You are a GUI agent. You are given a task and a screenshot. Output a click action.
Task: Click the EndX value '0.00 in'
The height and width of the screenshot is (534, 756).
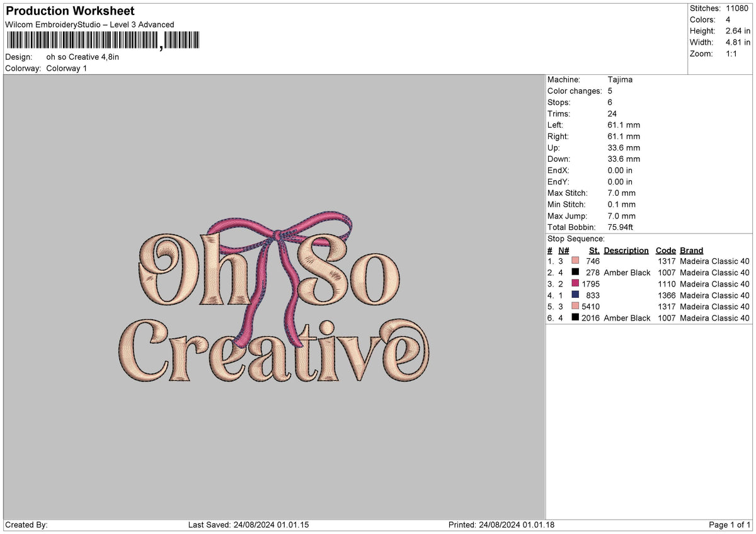click(x=620, y=170)
